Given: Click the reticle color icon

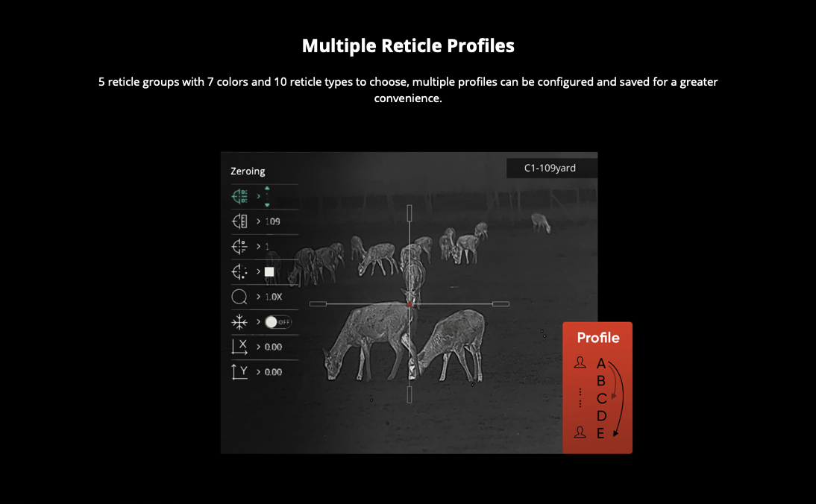Looking at the screenshot, I should pyautogui.click(x=239, y=272).
